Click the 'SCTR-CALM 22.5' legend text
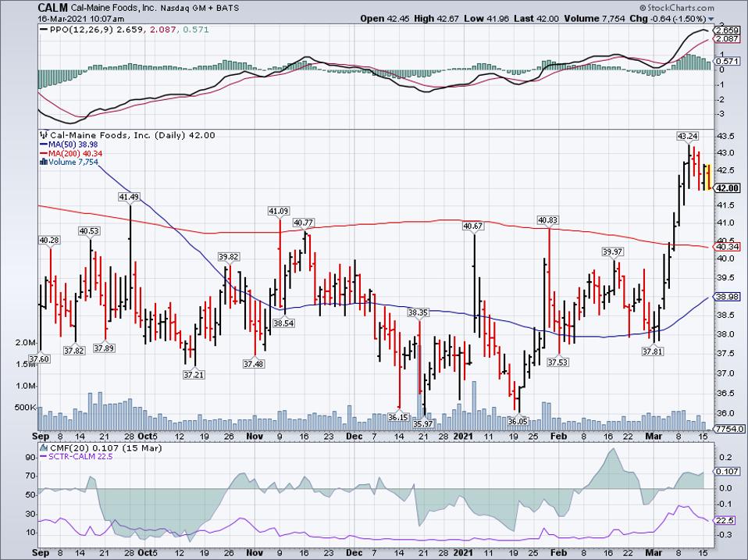This screenshot has height=560, width=748. (80, 456)
